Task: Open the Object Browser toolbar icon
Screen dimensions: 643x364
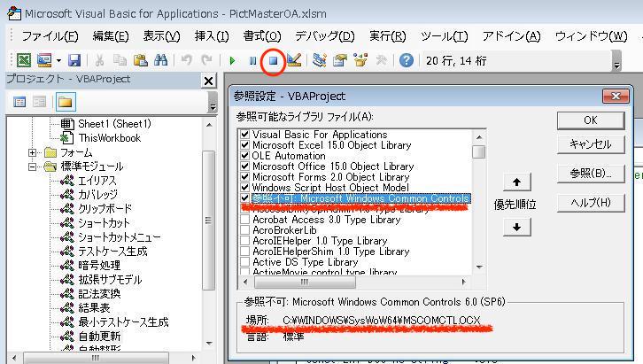Action: coord(360,60)
